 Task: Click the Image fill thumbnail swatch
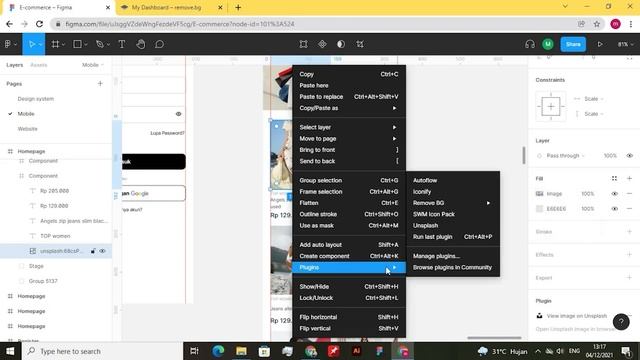[x=539, y=193]
